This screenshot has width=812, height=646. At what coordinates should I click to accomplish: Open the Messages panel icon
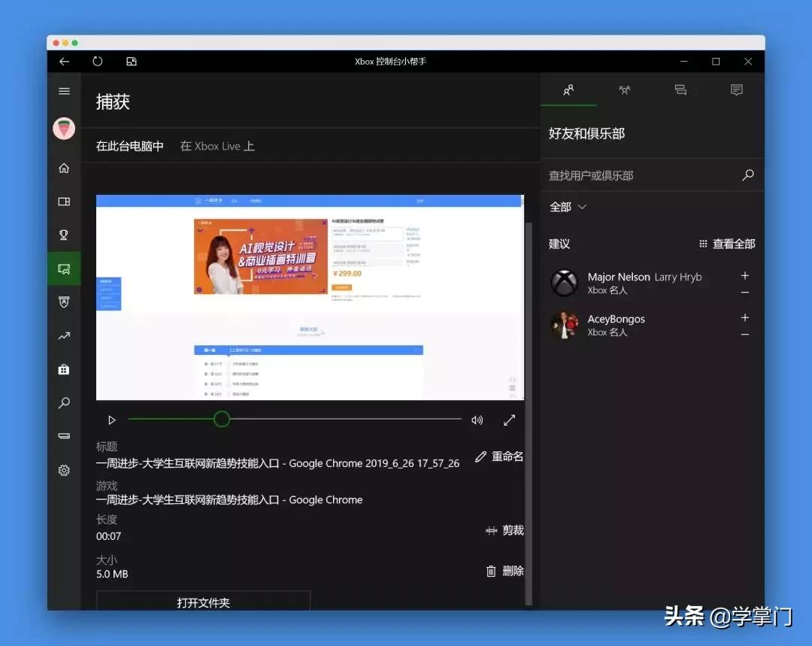click(x=735, y=89)
